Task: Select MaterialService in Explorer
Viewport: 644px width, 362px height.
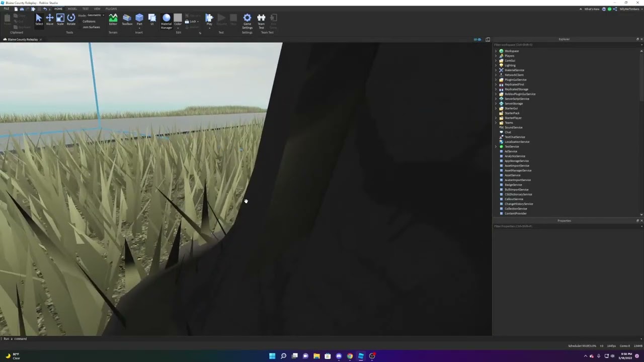Action: (x=514, y=70)
